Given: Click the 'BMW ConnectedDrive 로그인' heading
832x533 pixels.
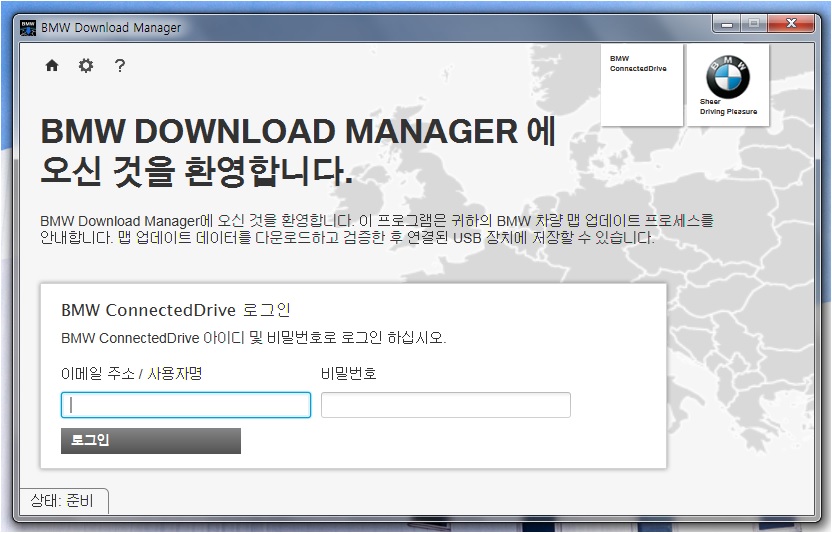Looking at the screenshot, I should point(176,310).
